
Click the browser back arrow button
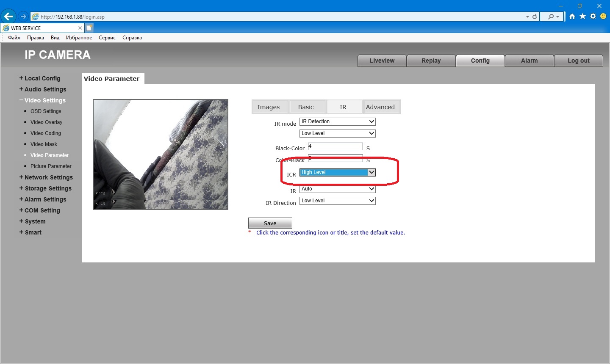pos(8,17)
